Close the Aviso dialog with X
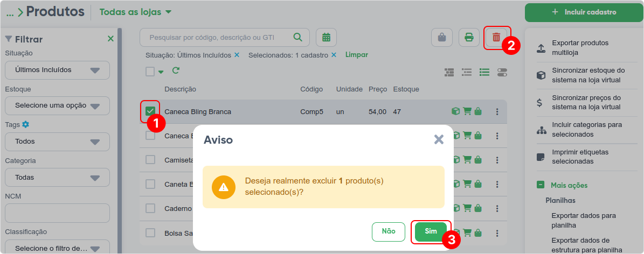Screen dimensions: 644x254 pyautogui.click(x=439, y=140)
